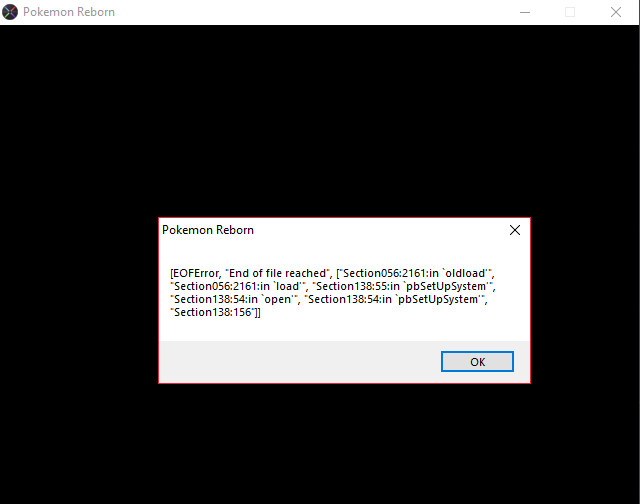Click OK to dismiss the error
Image resolution: width=640 pixels, height=504 pixels.
[477, 362]
